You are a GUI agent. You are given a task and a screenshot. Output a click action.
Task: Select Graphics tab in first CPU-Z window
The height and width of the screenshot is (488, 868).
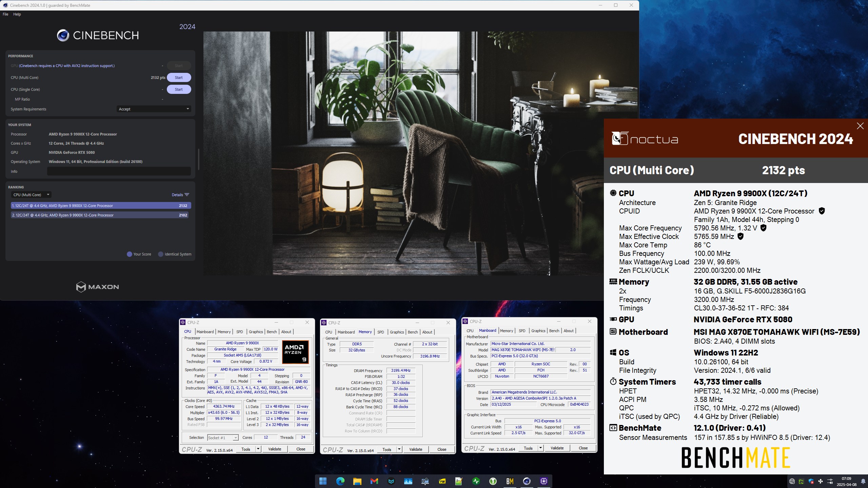click(256, 332)
